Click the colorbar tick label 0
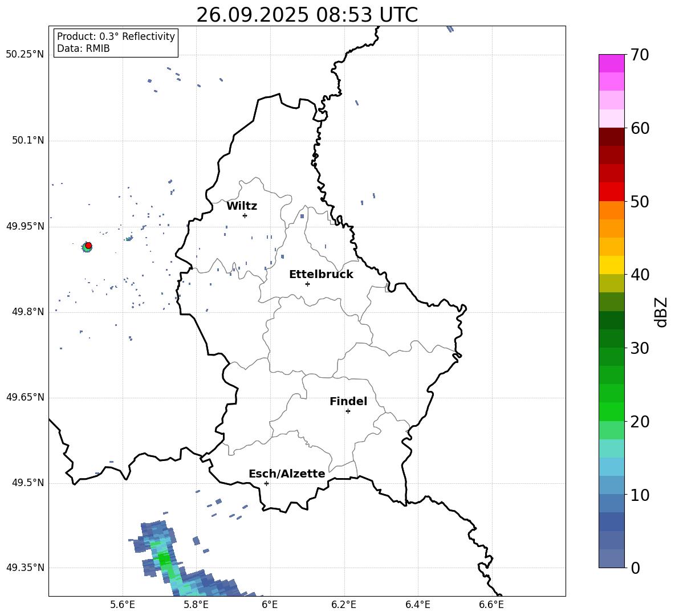The width and height of the screenshot is (675, 616). click(635, 568)
